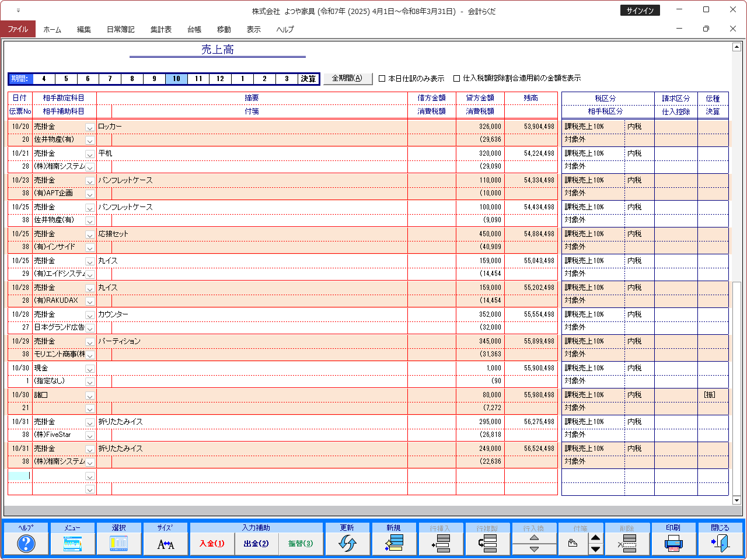Enable 本日仕訳のみ表示 checkbox

tap(382, 79)
